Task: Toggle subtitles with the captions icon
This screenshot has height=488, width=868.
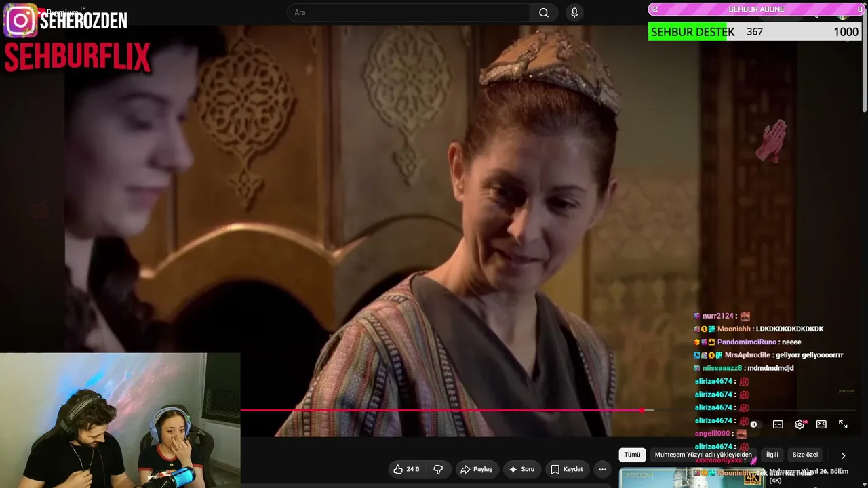Action: [x=778, y=424]
